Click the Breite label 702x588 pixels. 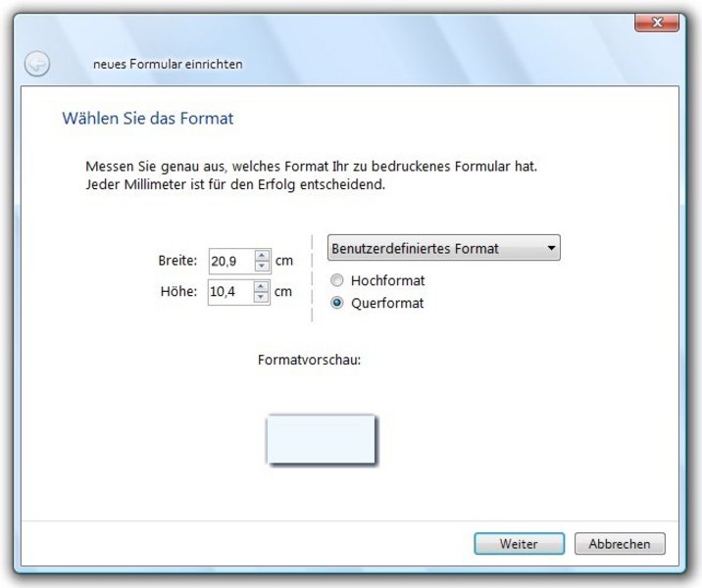(x=177, y=261)
